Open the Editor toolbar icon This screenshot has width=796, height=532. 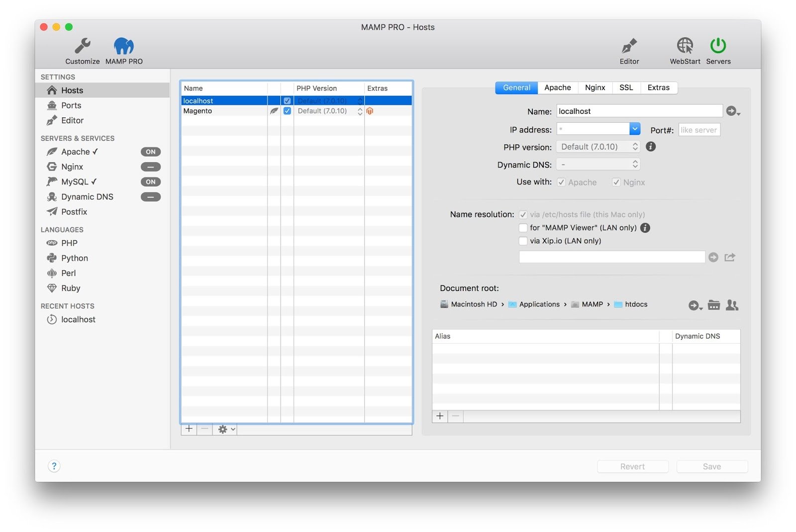629,46
